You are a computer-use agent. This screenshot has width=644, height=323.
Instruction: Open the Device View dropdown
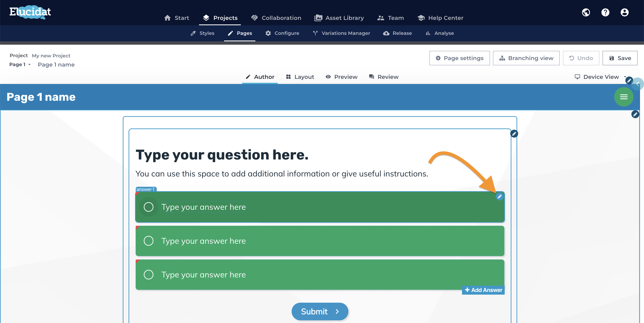point(600,77)
